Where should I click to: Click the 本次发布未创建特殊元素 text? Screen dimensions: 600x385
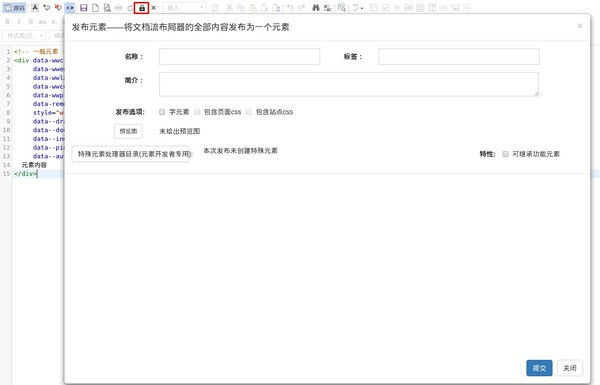click(x=240, y=151)
